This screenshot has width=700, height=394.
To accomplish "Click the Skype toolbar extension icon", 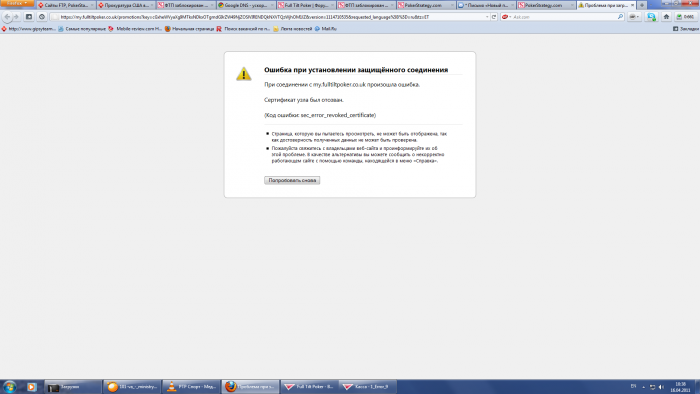I will coord(651,17).
